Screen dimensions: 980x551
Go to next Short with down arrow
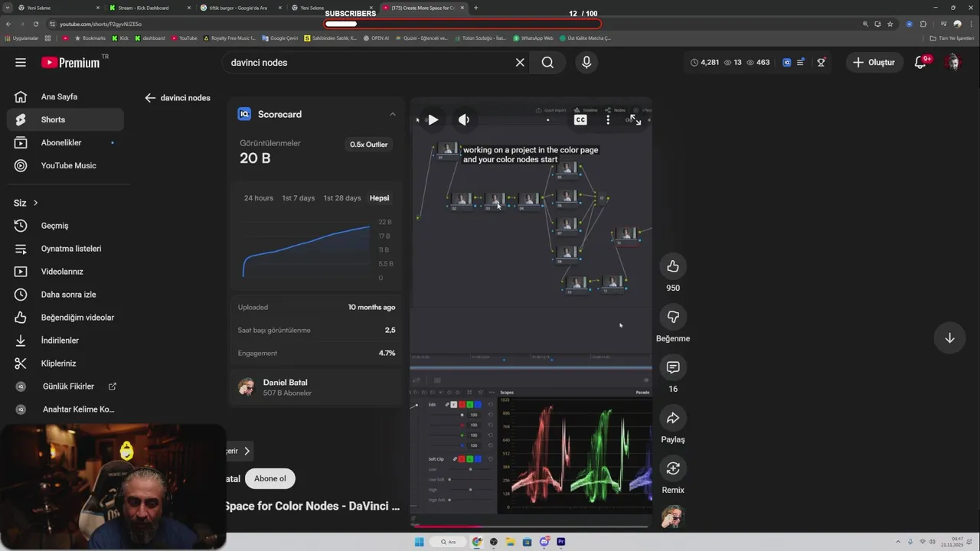click(x=949, y=337)
